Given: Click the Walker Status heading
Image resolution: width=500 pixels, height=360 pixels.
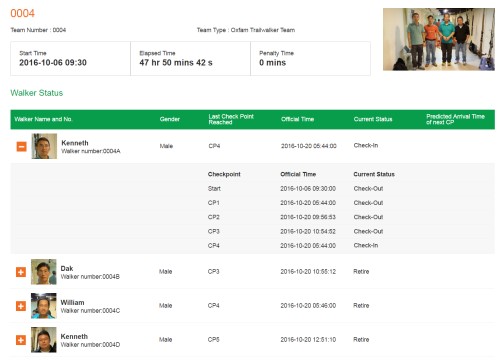Looking at the screenshot, I should [37, 93].
